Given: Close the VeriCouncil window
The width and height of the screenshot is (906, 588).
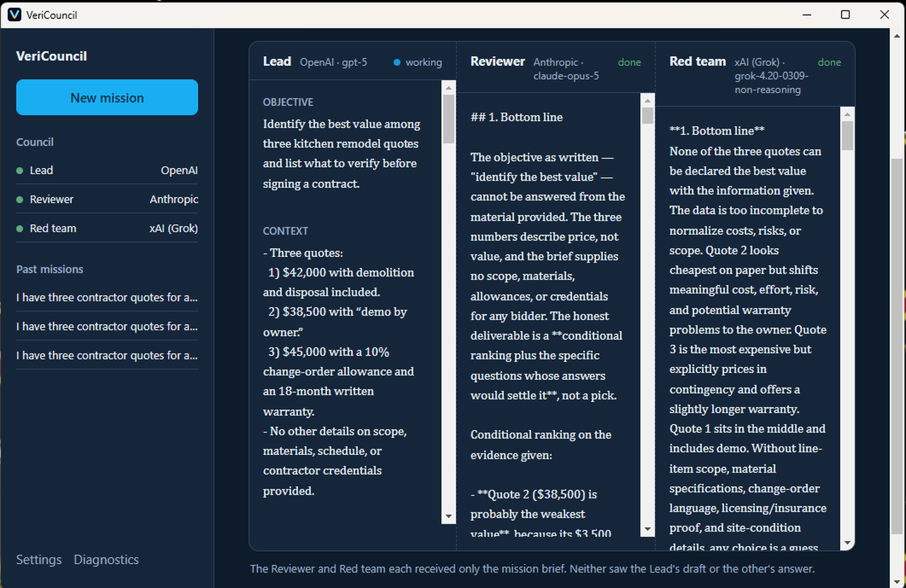Looking at the screenshot, I should tap(885, 14).
